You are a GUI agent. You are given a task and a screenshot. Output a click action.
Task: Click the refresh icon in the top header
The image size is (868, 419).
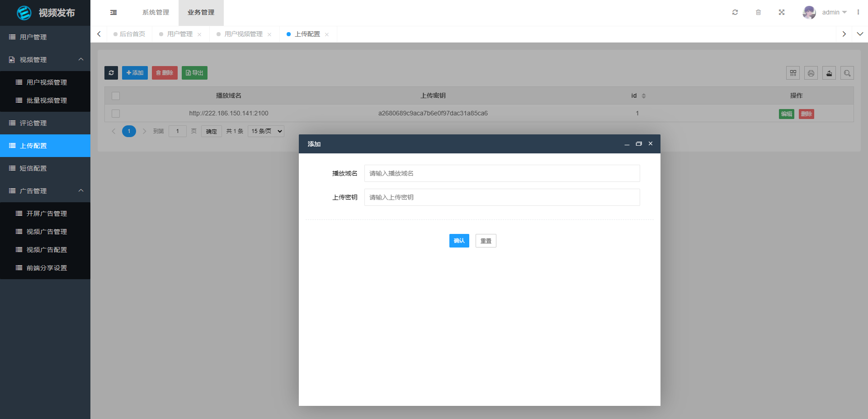point(735,12)
